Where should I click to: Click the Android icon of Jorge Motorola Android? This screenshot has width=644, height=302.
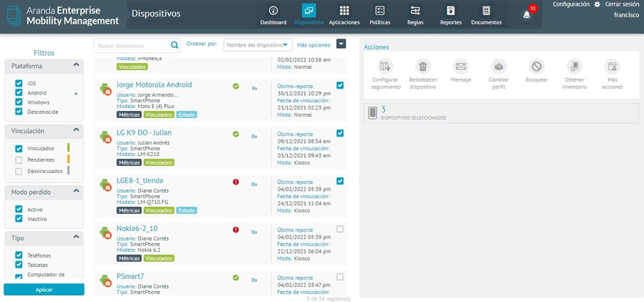tap(106, 89)
